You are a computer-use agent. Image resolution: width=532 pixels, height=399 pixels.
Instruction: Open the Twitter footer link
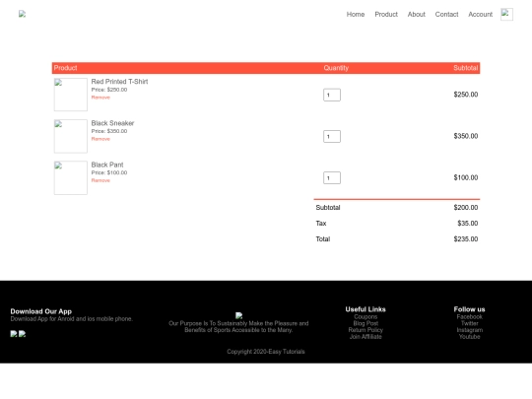click(469, 323)
